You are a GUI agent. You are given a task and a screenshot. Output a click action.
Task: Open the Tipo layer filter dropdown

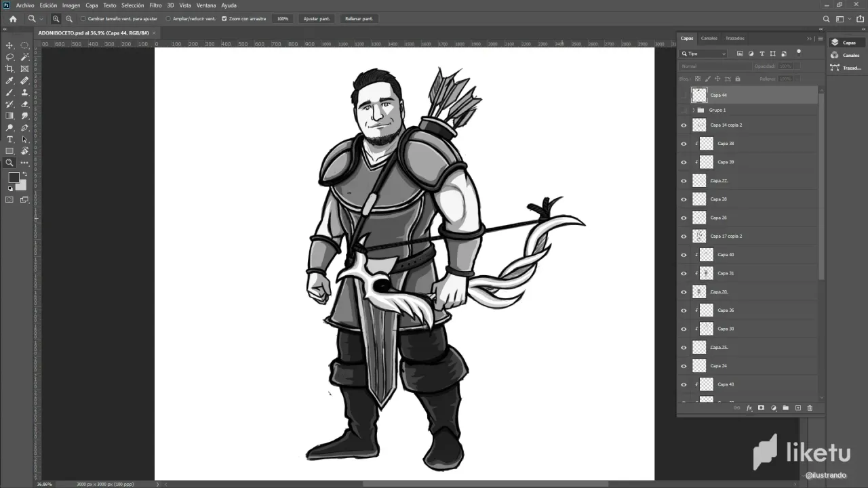click(704, 54)
